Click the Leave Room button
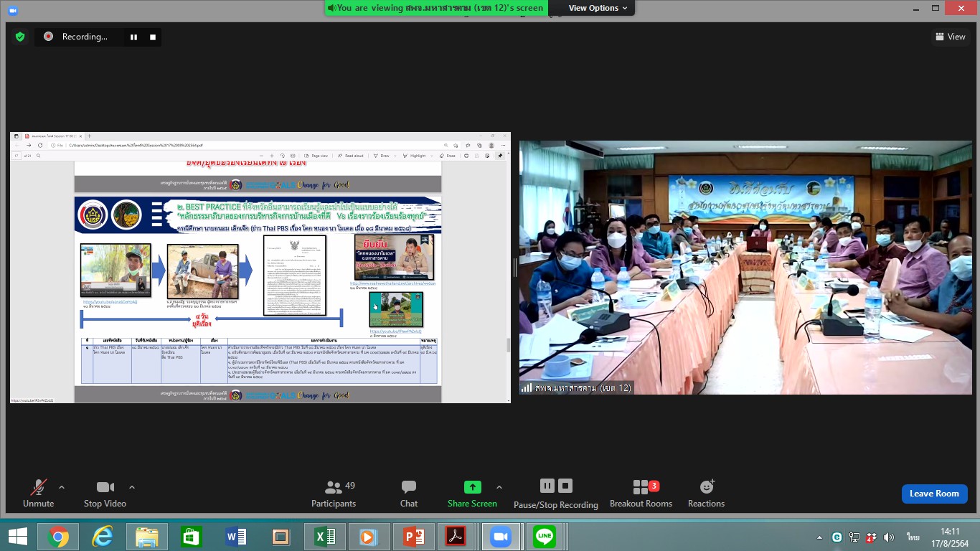 934,494
